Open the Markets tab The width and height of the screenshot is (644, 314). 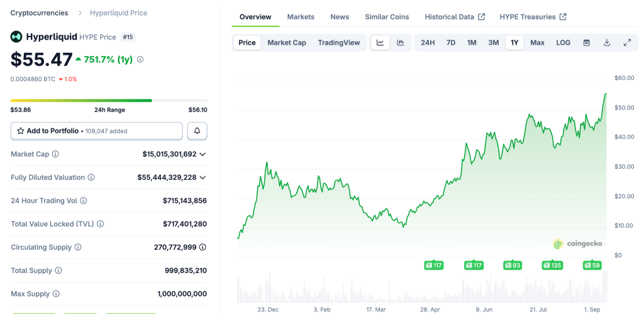301,17
